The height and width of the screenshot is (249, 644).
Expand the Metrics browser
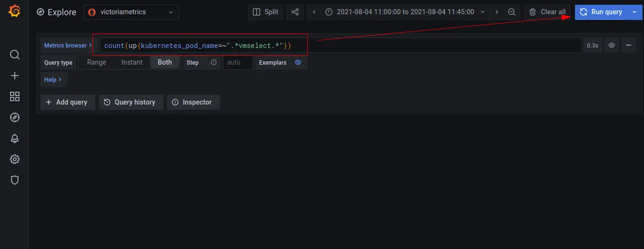68,45
